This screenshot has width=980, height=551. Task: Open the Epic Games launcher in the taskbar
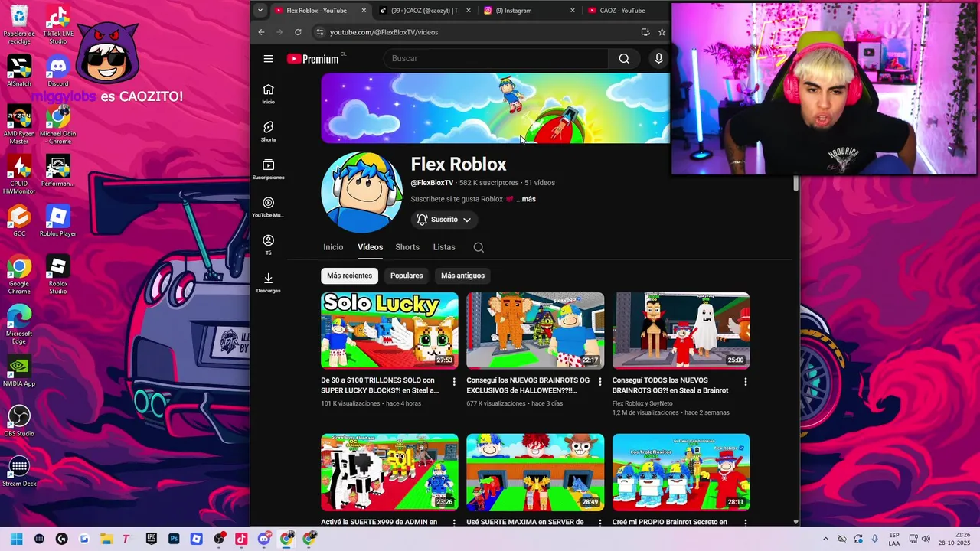pyautogui.click(x=152, y=539)
